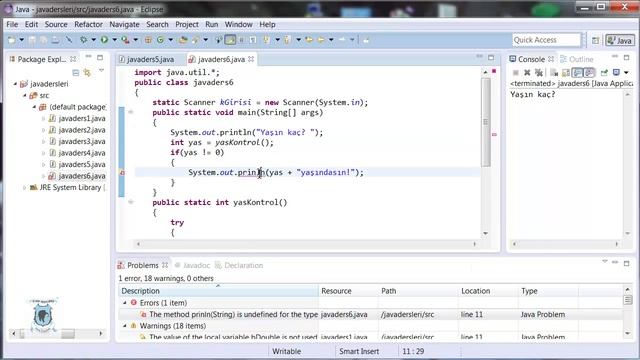The width and height of the screenshot is (640, 360).
Task: Click the Debug bug icon in toolbar
Action: click(x=83, y=40)
